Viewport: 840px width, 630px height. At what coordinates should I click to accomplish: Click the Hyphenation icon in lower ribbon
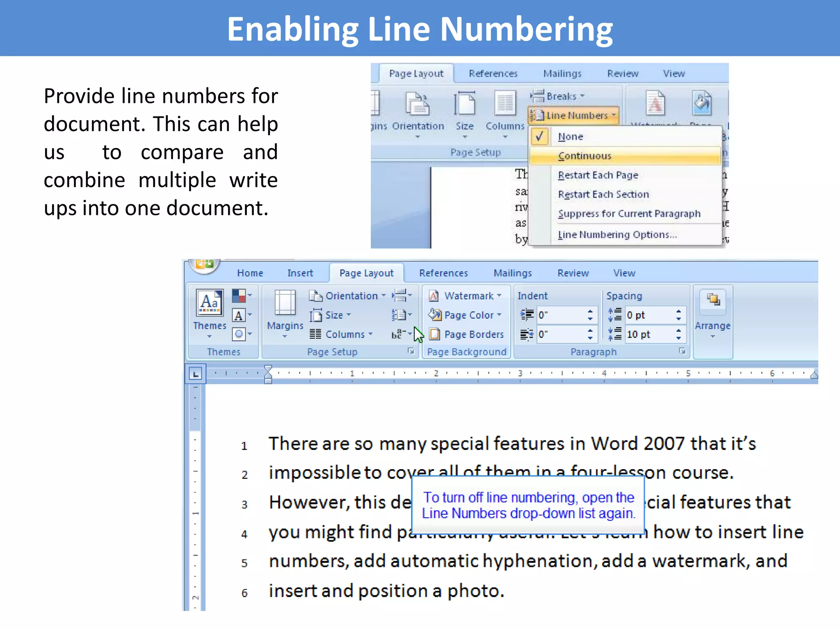[402, 334]
